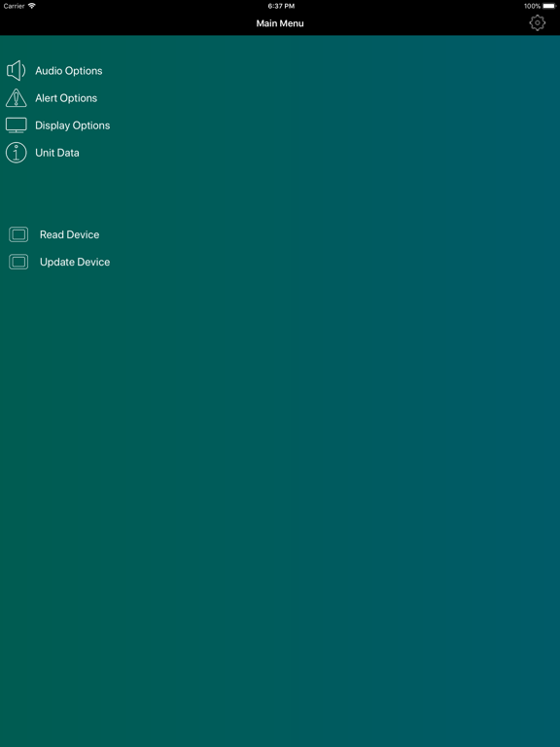Open Alert Options
Screen dimensions: 560x747
(66, 98)
